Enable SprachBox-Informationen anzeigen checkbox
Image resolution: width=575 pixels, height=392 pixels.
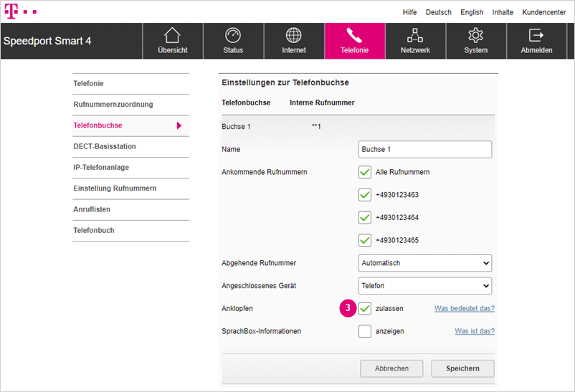coord(364,331)
